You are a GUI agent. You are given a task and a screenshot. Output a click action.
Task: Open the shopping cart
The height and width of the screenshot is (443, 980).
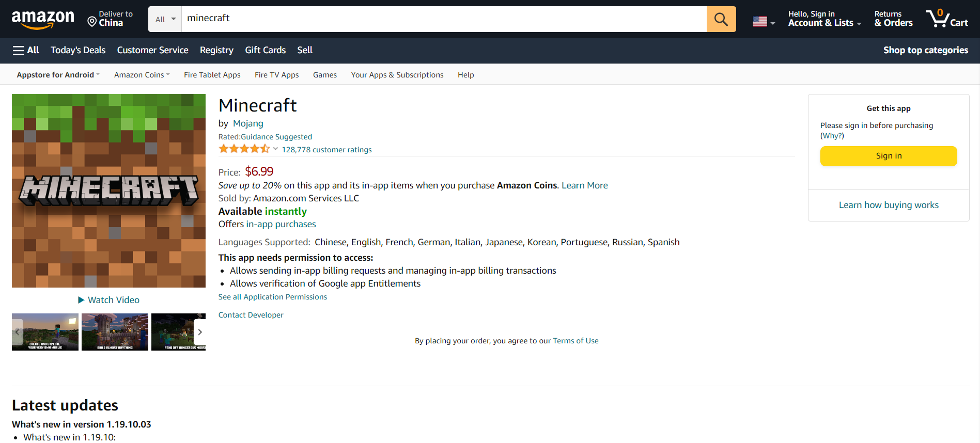click(946, 19)
